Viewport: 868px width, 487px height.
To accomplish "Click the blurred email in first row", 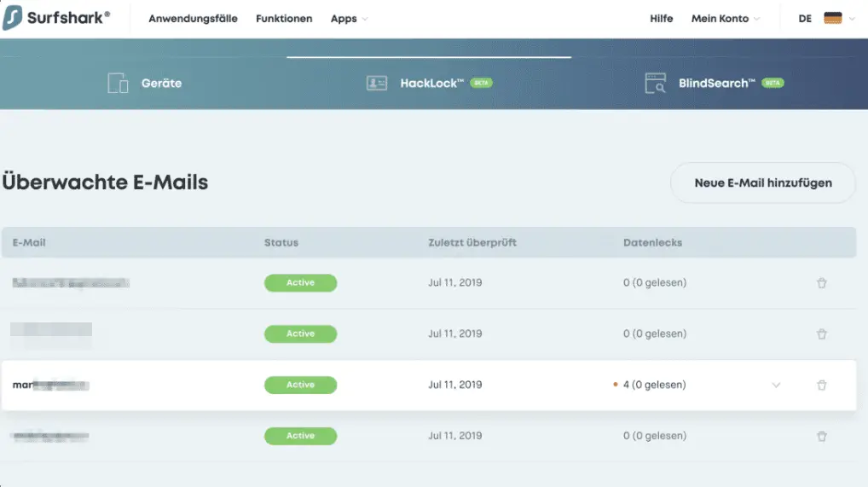I will tap(71, 283).
